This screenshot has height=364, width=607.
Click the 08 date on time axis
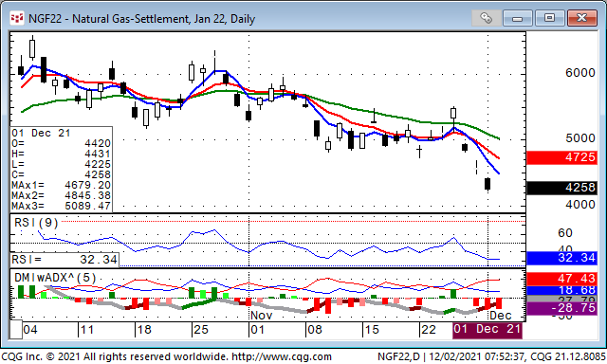tap(314, 330)
